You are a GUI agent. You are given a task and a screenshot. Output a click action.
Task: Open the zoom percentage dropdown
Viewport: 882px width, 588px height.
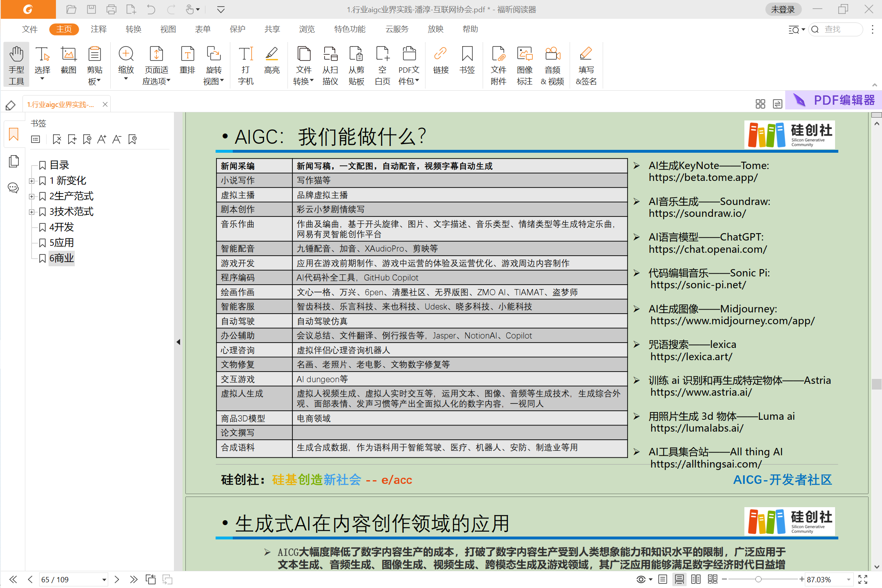(849, 579)
